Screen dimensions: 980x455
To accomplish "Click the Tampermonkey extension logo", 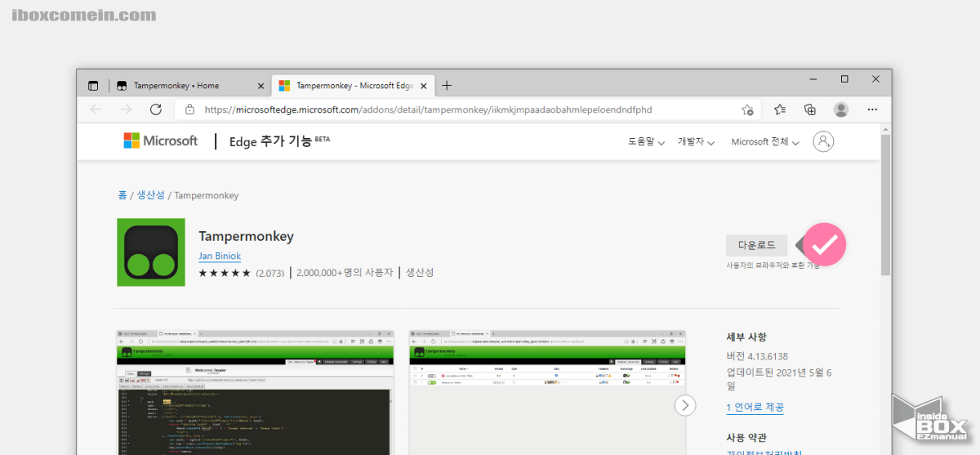I will 151,252.
